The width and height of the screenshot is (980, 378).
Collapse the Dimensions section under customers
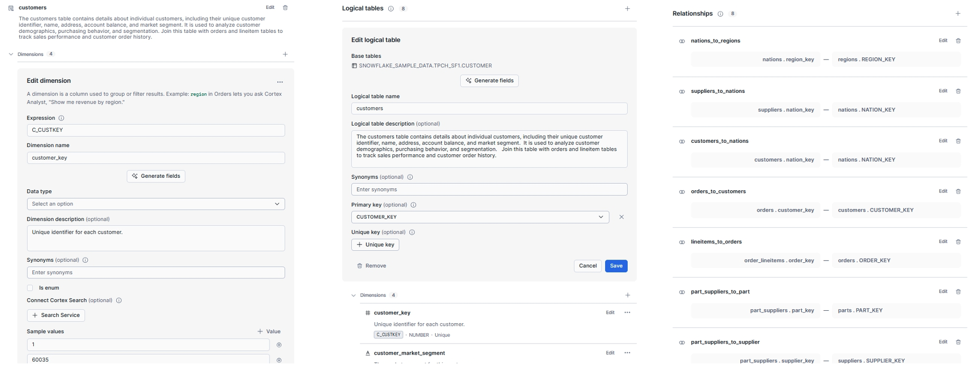point(11,54)
